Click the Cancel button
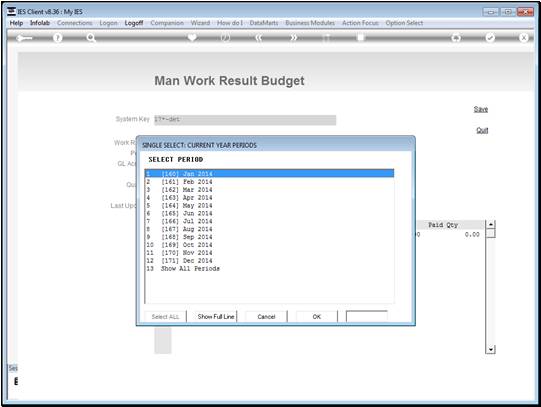This screenshot has width=541, height=407. point(266,317)
